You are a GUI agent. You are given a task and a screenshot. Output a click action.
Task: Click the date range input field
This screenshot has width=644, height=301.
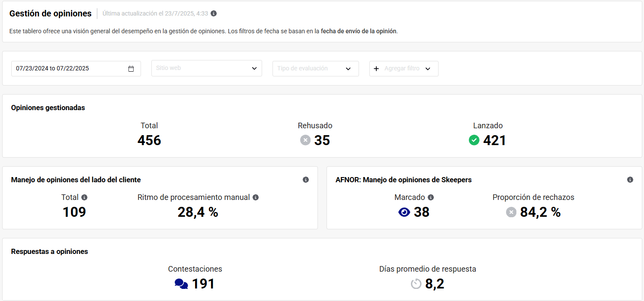tap(69, 69)
